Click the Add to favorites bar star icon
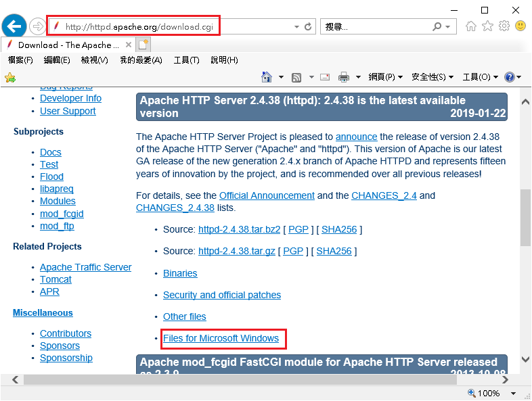The width and height of the screenshot is (532, 401). point(10,78)
